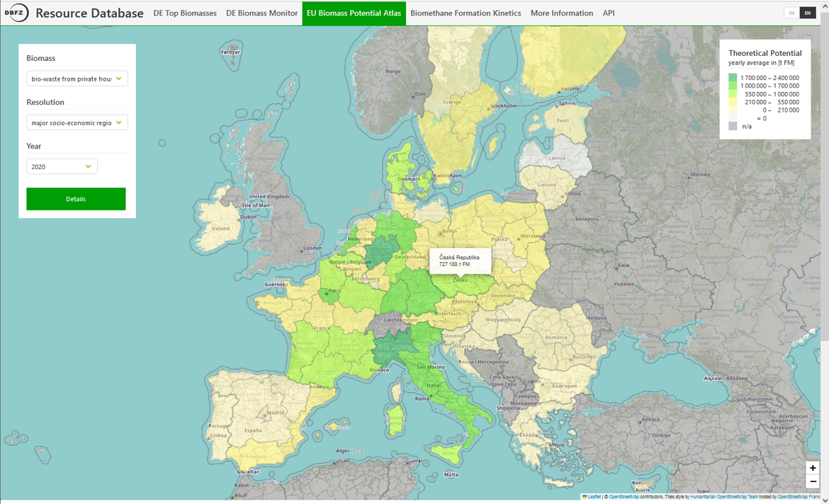The image size is (829, 504).
Task: Click the gray n/a legend swatch
Action: 733,126
